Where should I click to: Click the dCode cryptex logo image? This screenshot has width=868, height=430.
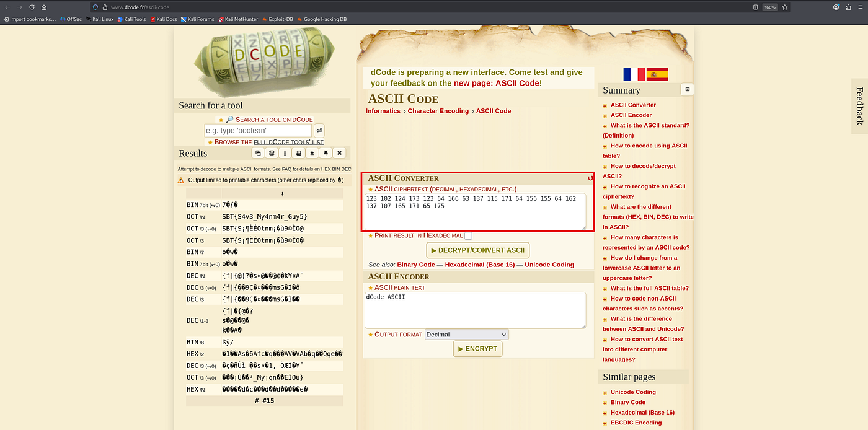[x=263, y=62]
